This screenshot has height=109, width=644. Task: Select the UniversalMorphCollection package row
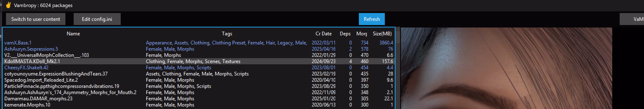199,55
